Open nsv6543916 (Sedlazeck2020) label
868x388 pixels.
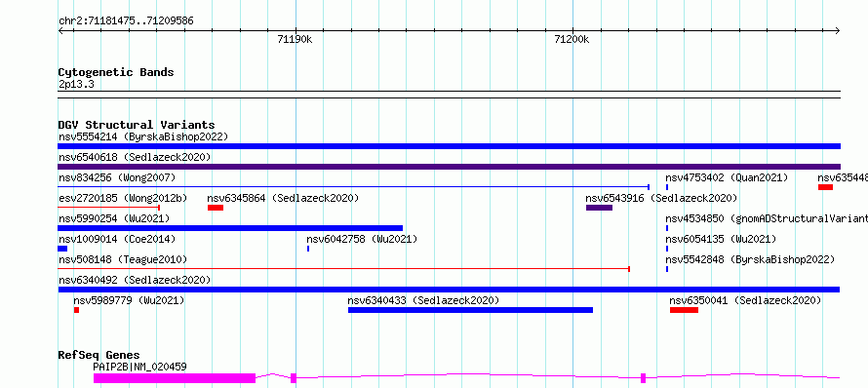(x=661, y=198)
